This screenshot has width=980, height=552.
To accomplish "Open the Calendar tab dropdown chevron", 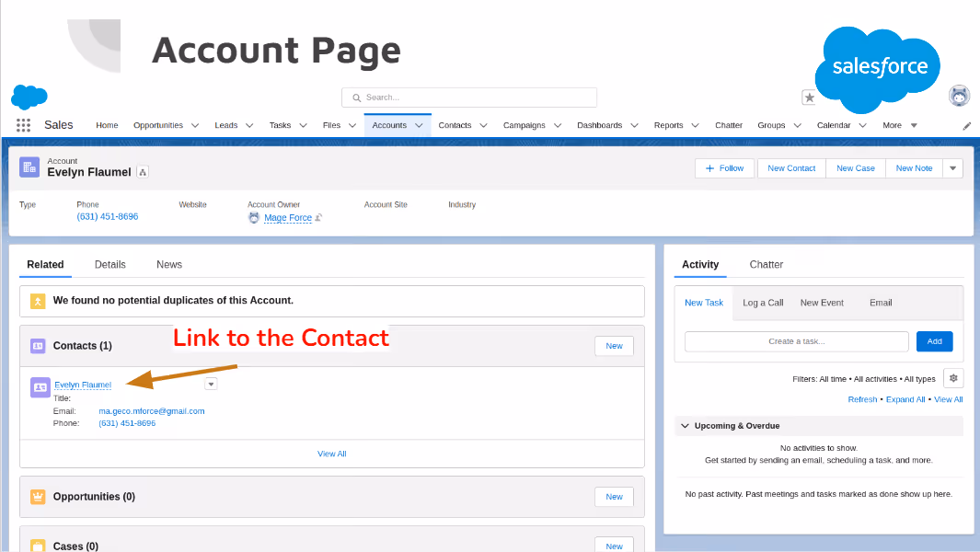I will click(862, 125).
